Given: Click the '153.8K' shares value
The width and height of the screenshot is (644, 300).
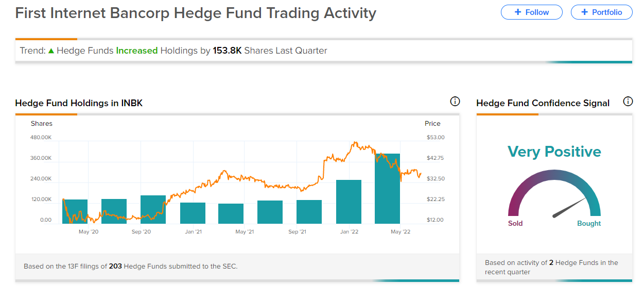Looking at the screenshot, I should point(227,51).
